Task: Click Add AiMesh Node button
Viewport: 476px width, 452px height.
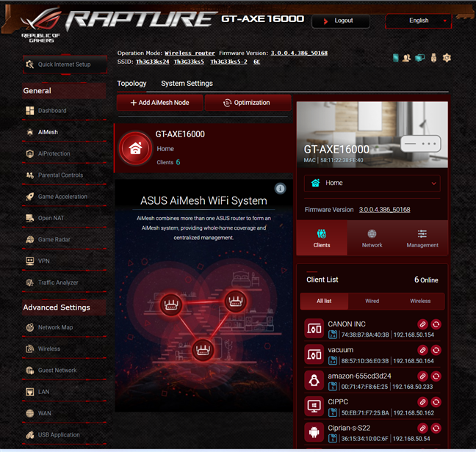Action: [x=160, y=103]
